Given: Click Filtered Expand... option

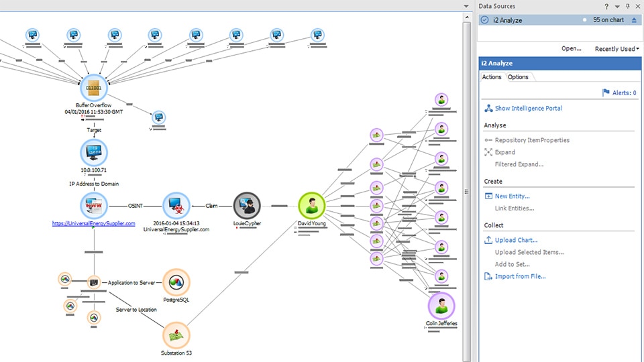Looking at the screenshot, I should click(519, 164).
